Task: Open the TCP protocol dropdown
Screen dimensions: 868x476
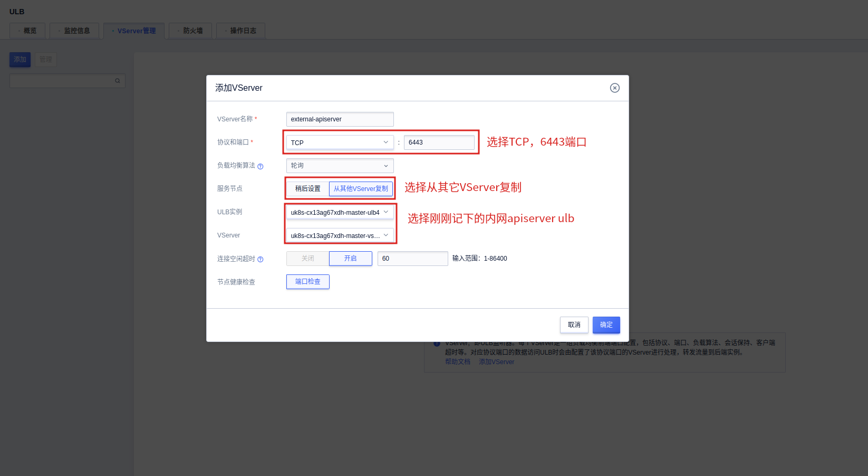Action: pos(340,142)
